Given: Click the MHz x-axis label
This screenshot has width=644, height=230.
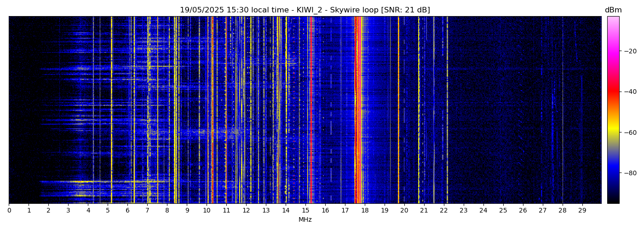Looking at the screenshot, I should click(305, 220).
